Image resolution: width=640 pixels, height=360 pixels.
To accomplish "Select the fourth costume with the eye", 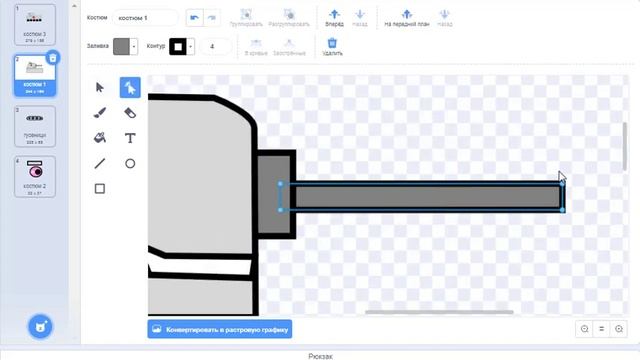I will 35,177.
